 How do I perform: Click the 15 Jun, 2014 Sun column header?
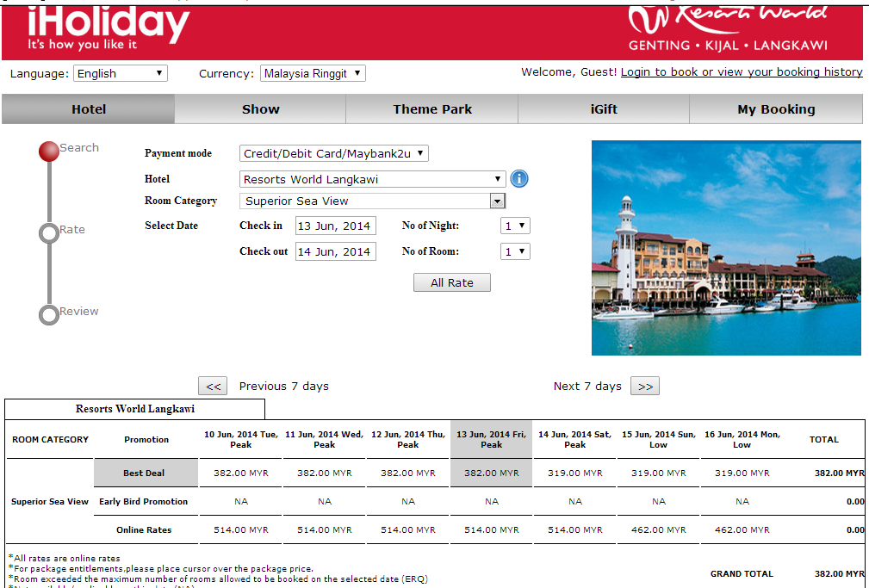pyautogui.click(x=658, y=439)
